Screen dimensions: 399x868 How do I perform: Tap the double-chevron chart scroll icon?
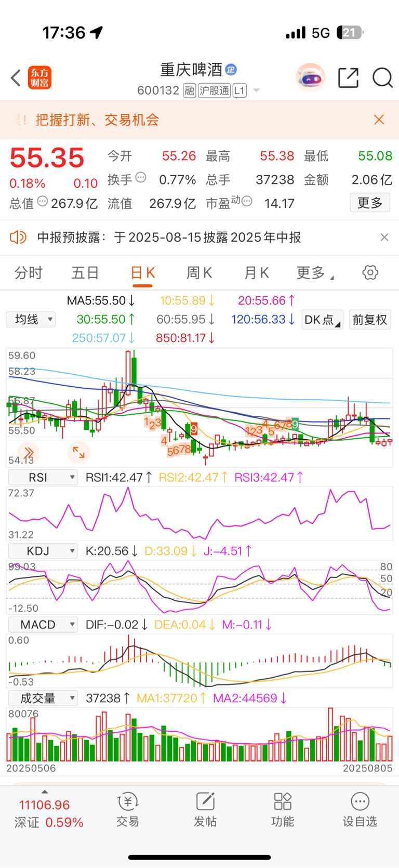pos(28,452)
